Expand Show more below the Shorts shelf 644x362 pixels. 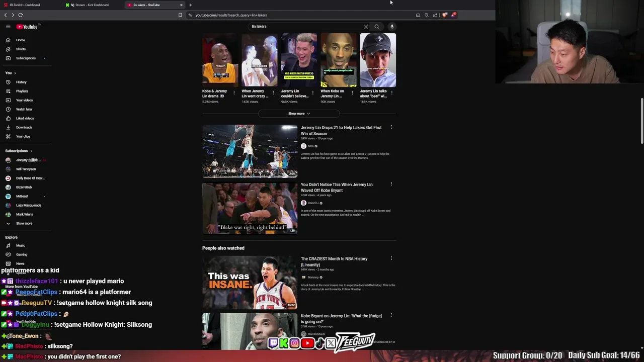299,114
